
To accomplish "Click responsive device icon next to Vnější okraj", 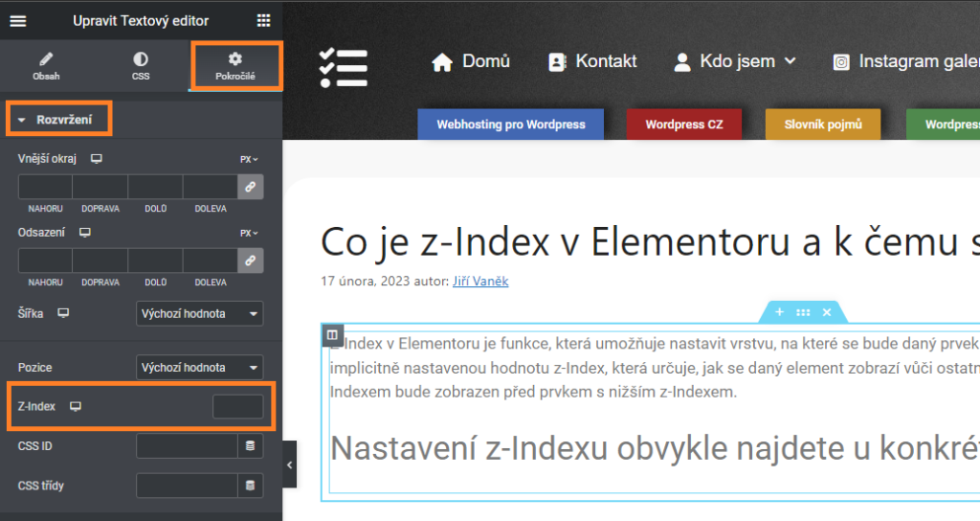I will pyautogui.click(x=97, y=159).
